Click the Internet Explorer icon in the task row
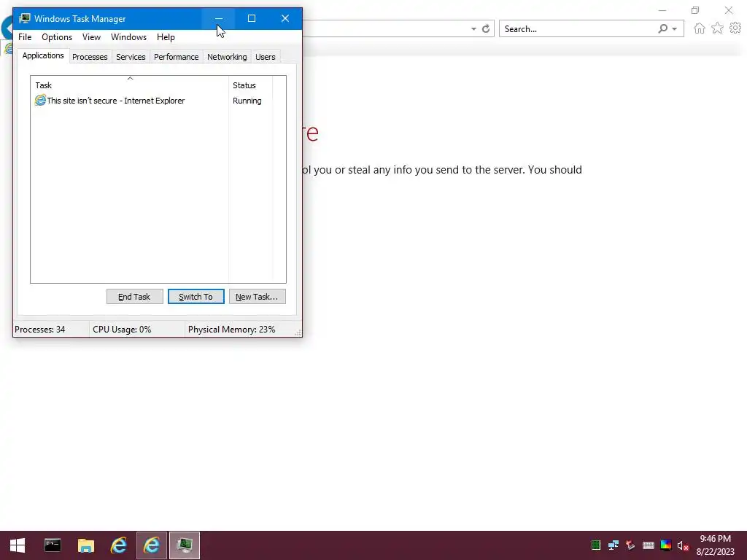The width and height of the screenshot is (747, 560). coord(41,101)
